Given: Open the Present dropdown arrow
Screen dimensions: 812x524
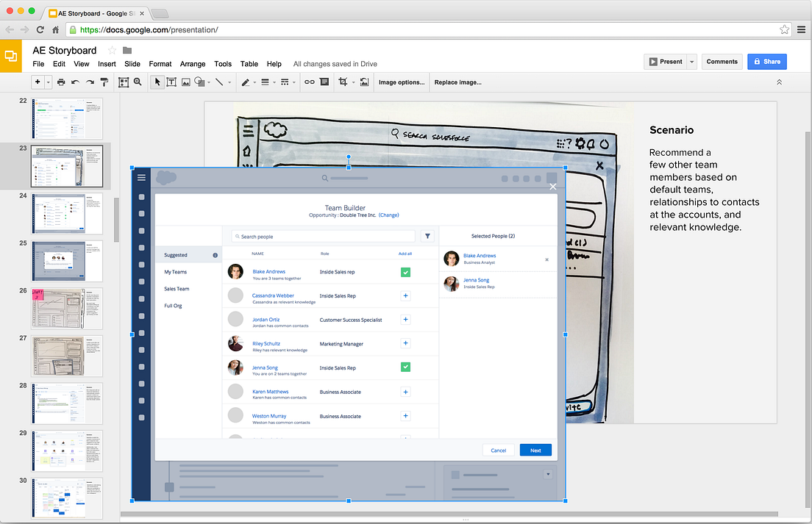Looking at the screenshot, I should point(692,62).
